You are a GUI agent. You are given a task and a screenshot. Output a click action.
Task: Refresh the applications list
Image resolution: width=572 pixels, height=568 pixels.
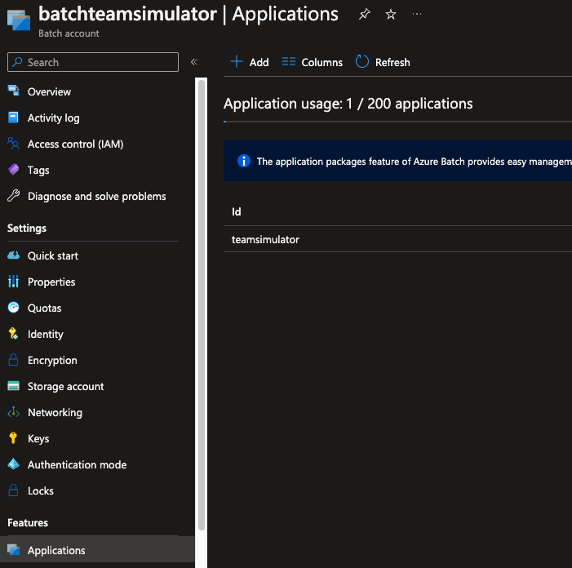pos(383,62)
